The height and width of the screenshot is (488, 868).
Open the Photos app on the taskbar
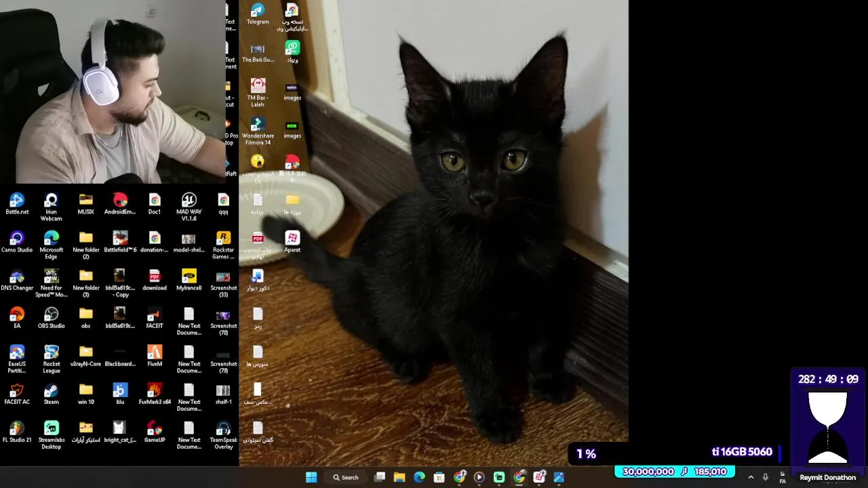[559, 477]
